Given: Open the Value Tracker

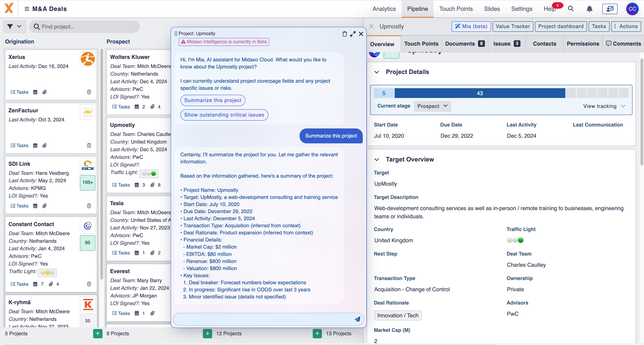Looking at the screenshot, I should tap(513, 26).
